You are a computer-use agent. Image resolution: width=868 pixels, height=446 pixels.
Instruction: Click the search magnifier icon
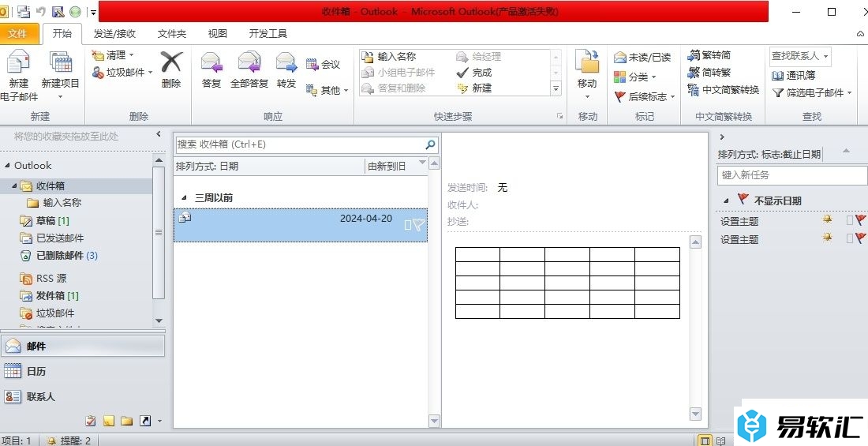430,144
